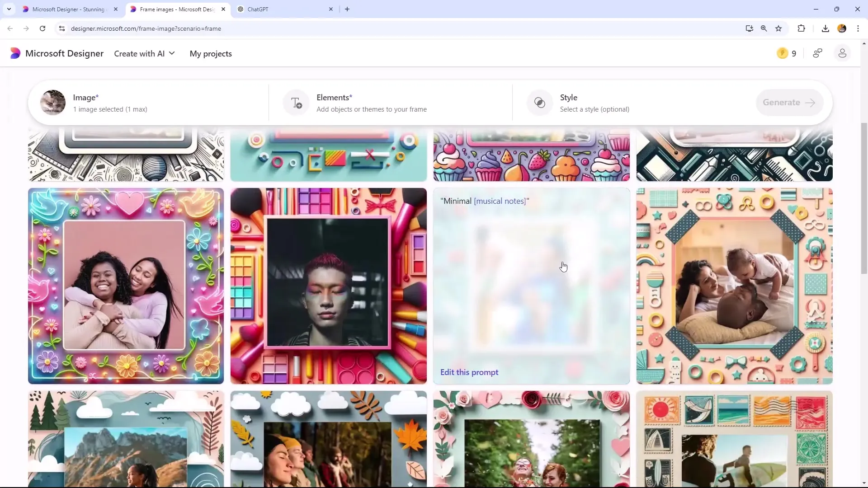Open the share connections icon in header

817,53
